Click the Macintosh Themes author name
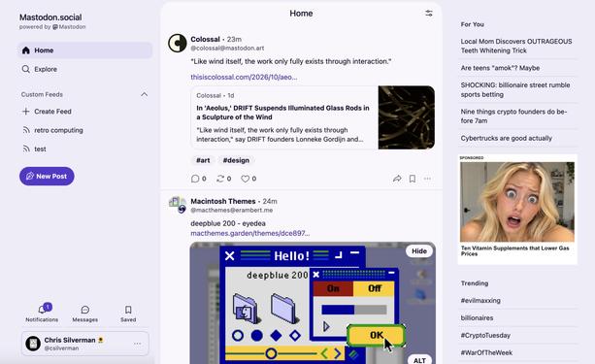Screen dimensions: 595x364 click(x=222, y=201)
